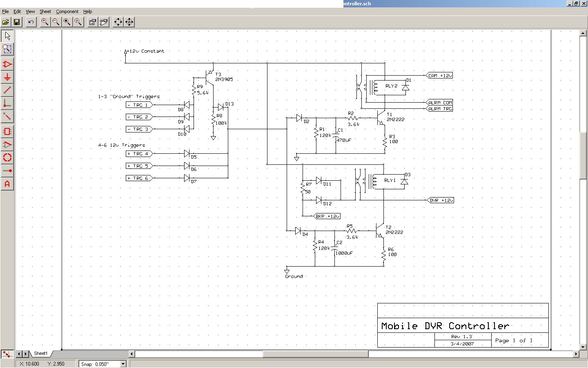Click the '+12v Constant' label
The image size is (588, 368).
click(x=145, y=51)
